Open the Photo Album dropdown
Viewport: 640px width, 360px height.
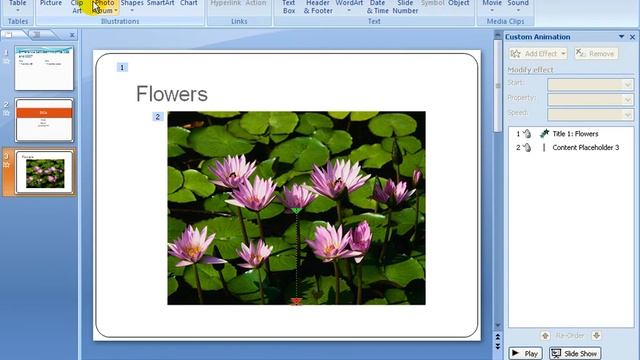104,7
